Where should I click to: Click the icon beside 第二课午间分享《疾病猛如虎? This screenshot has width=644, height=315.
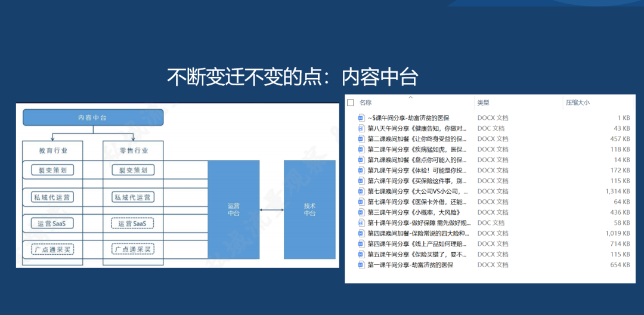pyautogui.click(x=361, y=149)
